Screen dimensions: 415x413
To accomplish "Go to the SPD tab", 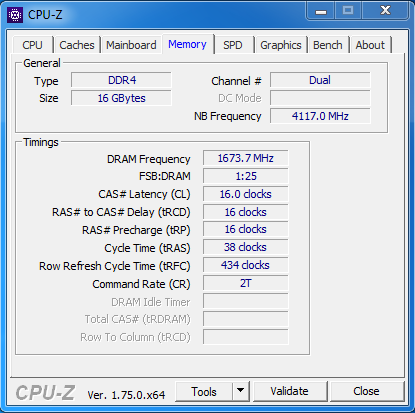I will 233,45.
